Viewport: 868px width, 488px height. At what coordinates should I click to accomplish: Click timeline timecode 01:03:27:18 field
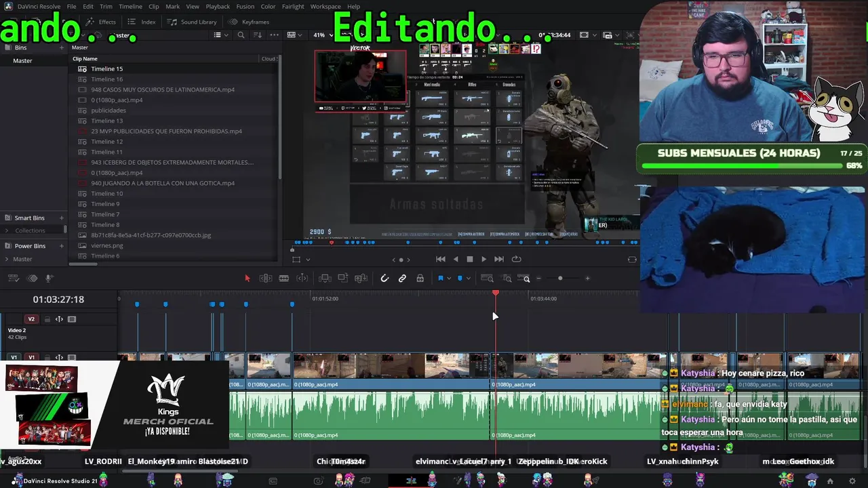58,300
